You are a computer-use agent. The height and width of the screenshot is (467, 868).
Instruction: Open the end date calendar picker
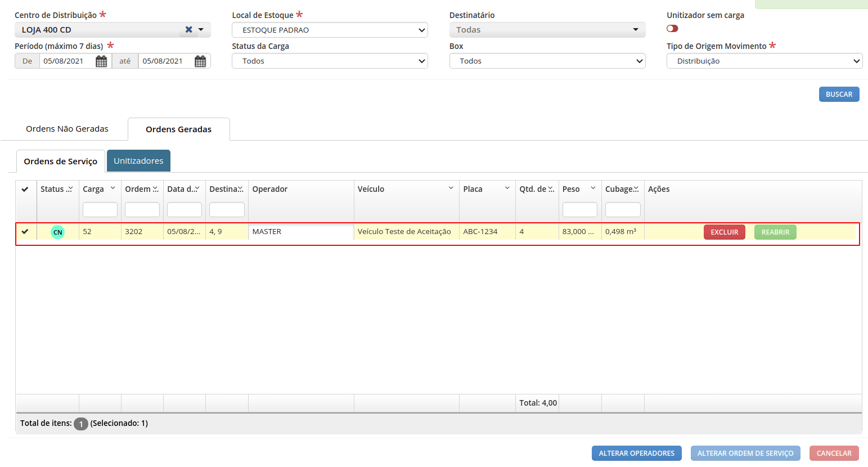pyautogui.click(x=200, y=61)
